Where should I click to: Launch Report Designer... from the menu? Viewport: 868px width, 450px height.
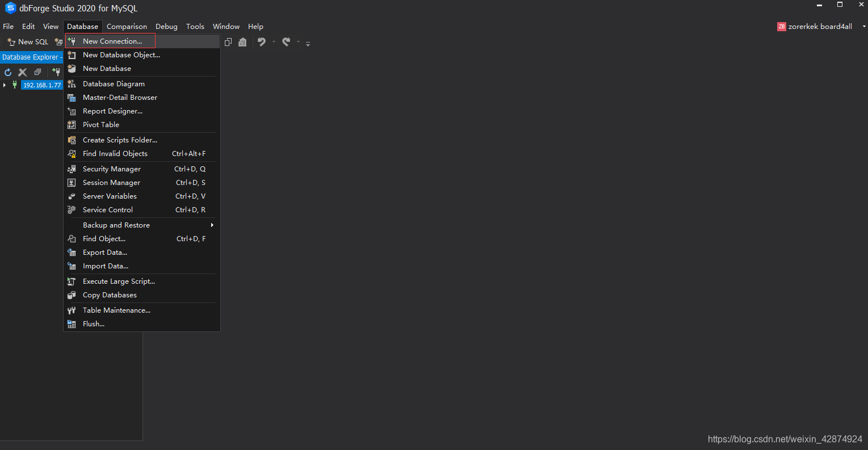click(x=142, y=111)
